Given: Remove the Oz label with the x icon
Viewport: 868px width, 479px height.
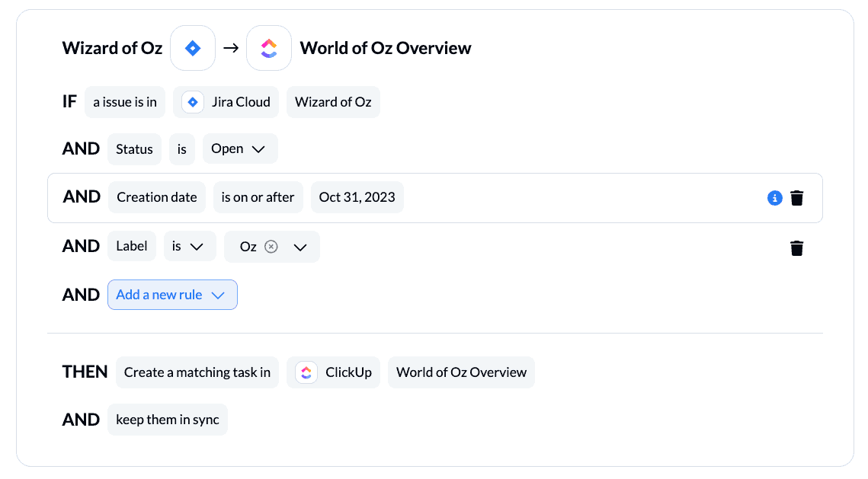Looking at the screenshot, I should (271, 247).
